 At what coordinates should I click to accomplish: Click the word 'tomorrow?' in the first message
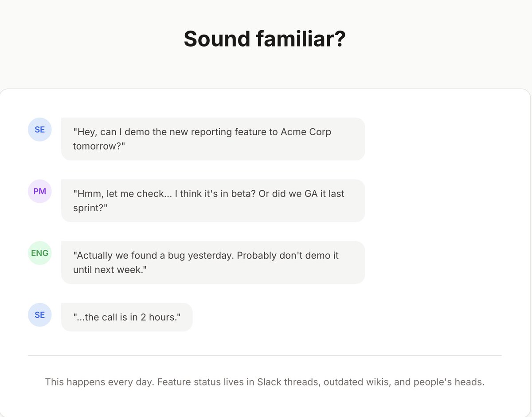click(99, 146)
